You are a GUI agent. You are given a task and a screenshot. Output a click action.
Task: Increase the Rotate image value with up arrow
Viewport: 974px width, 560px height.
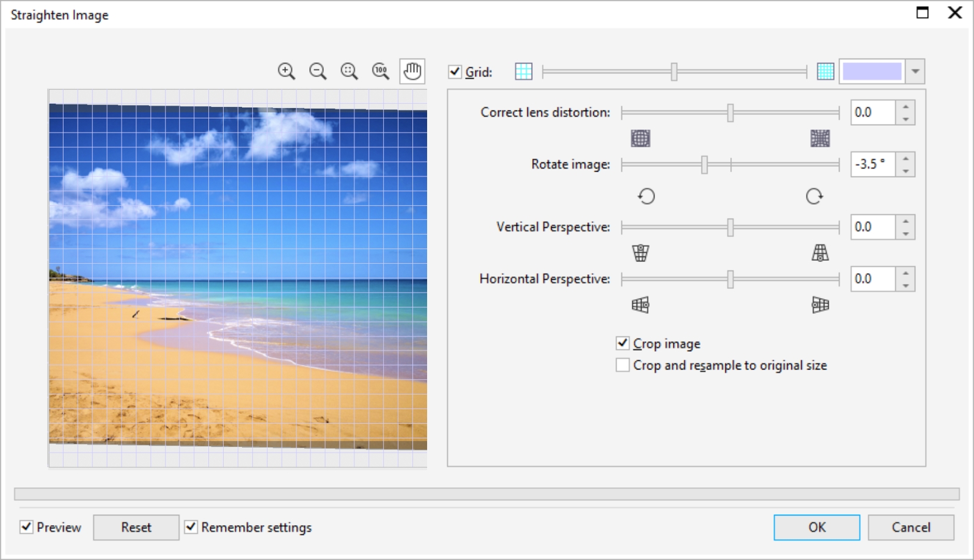click(906, 159)
